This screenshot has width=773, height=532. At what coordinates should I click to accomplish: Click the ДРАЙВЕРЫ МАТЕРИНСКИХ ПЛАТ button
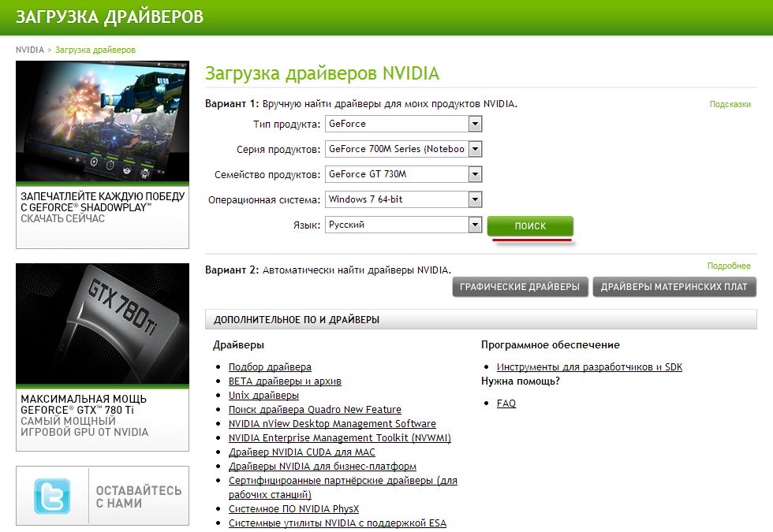pos(674,287)
